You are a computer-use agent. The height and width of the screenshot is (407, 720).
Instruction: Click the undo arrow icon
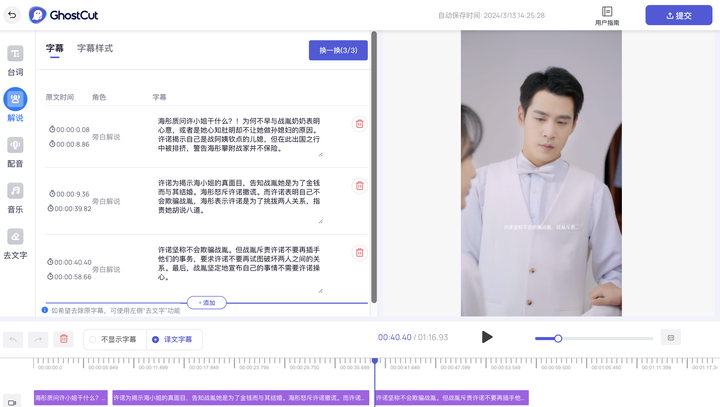[x=13, y=339]
